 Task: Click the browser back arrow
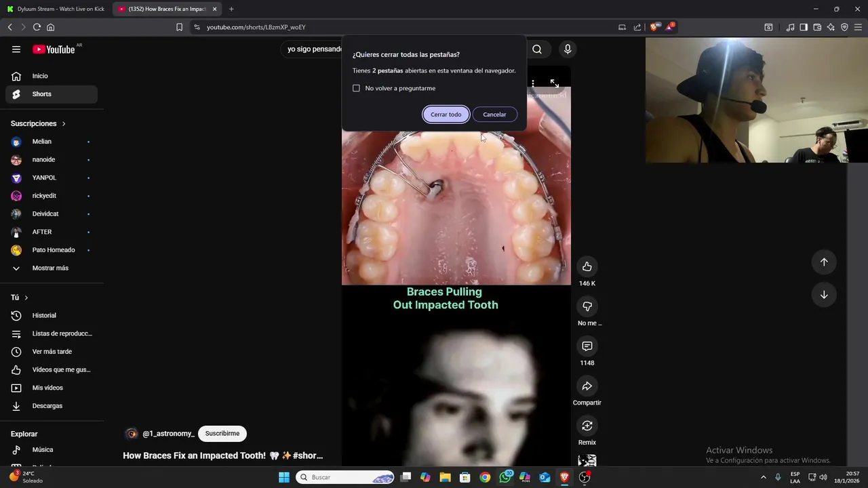click(9, 27)
